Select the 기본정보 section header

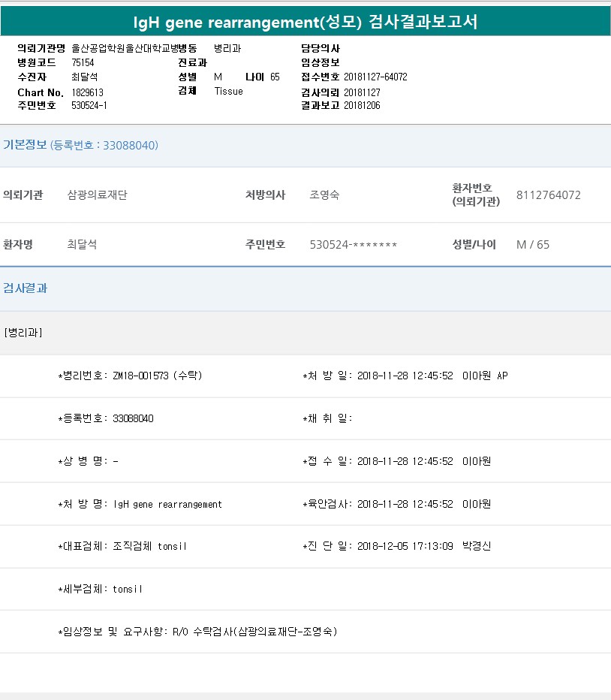point(25,145)
